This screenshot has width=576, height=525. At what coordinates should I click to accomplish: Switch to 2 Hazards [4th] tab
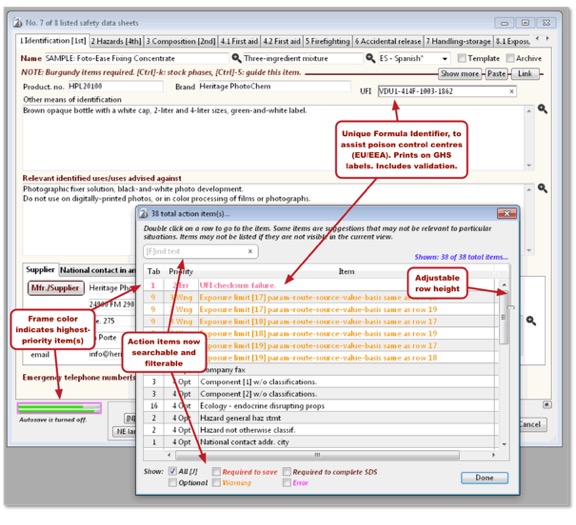coord(116,41)
